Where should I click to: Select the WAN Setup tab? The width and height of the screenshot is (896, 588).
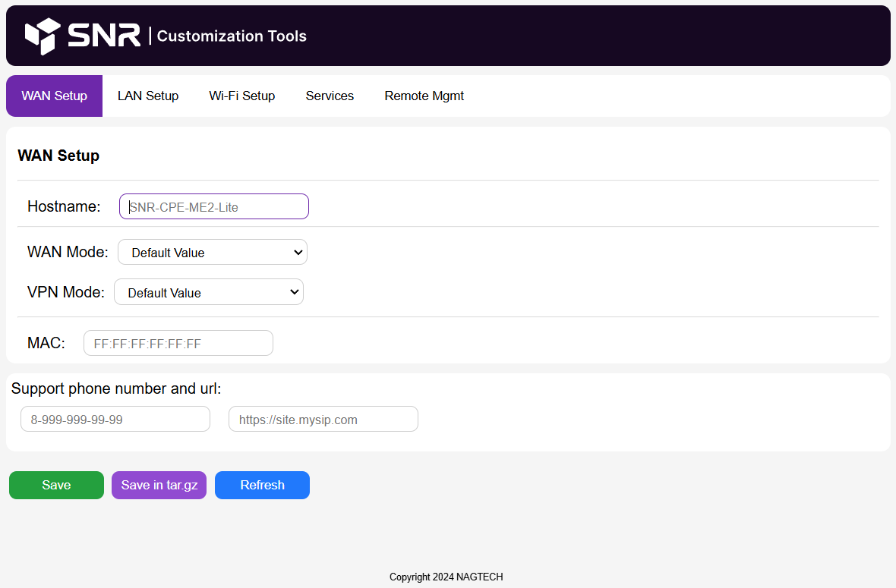tap(54, 96)
